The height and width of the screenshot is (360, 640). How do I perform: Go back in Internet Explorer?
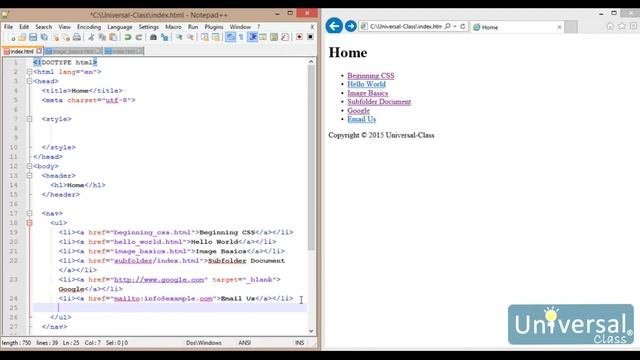click(x=334, y=26)
